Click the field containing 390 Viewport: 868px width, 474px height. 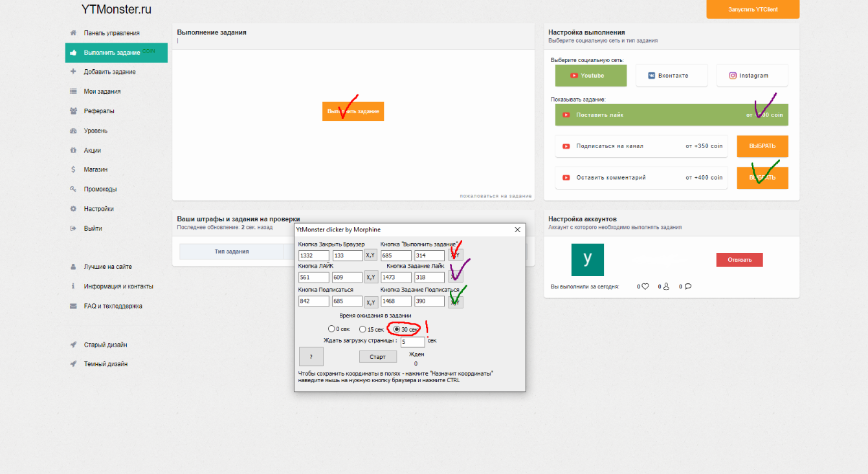pyautogui.click(x=430, y=301)
